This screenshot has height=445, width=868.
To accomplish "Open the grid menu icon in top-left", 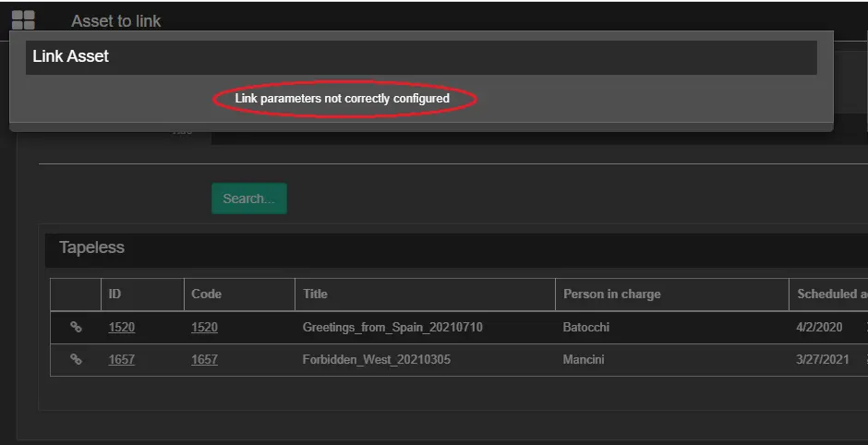I will [x=23, y=19].
